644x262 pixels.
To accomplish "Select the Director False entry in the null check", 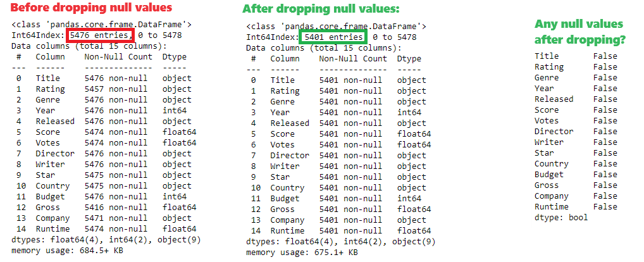I will (x=576, y=132).
